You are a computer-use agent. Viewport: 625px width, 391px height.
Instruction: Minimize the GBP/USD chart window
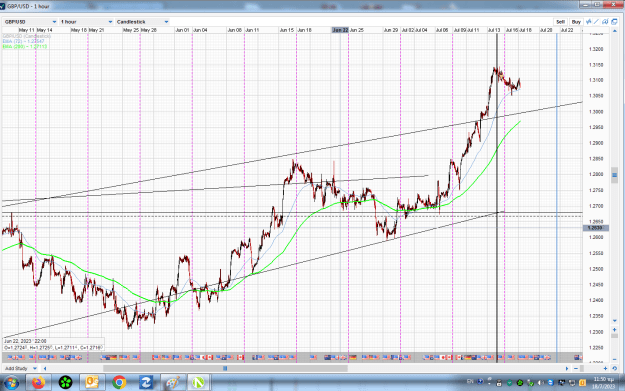(585, 4)
